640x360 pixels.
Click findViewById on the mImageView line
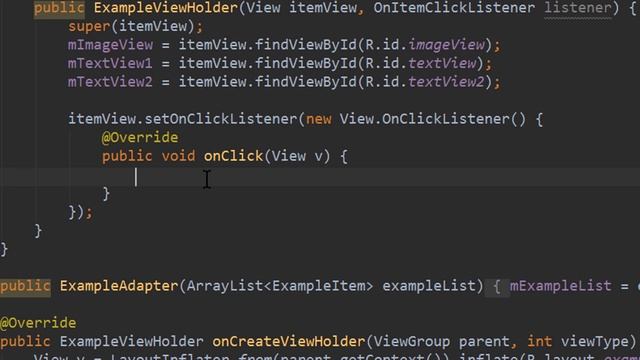(306, 45)
